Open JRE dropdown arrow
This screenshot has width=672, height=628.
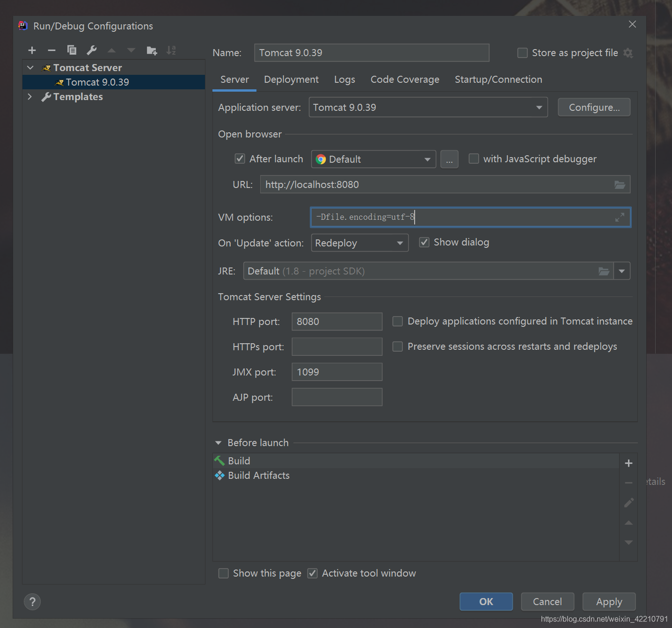pos(621,271)
